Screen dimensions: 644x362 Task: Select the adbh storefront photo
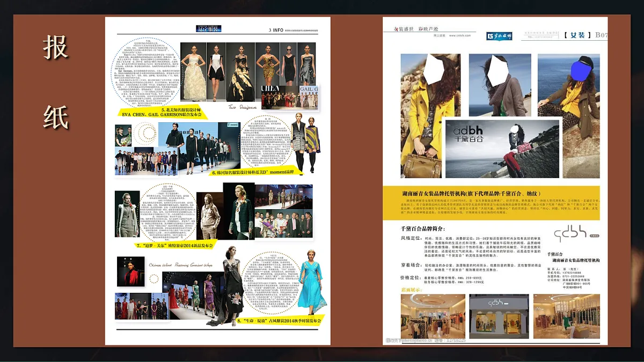click(x=500, y=316)
